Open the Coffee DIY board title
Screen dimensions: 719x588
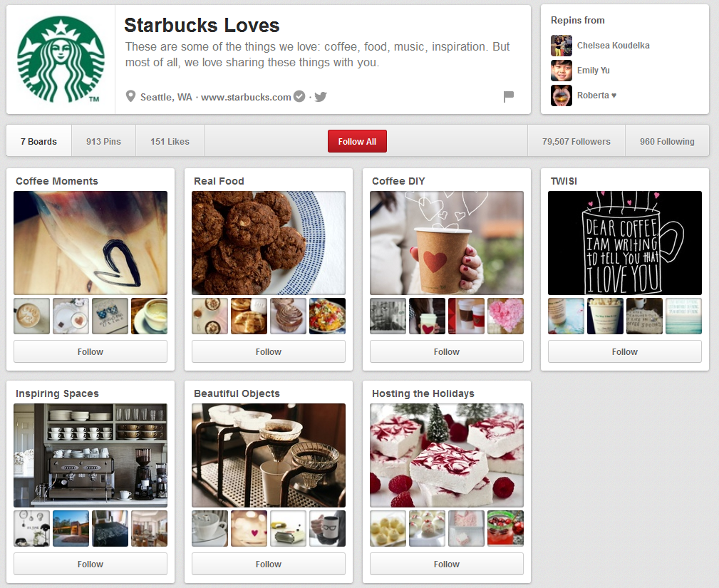click(398, 181)
